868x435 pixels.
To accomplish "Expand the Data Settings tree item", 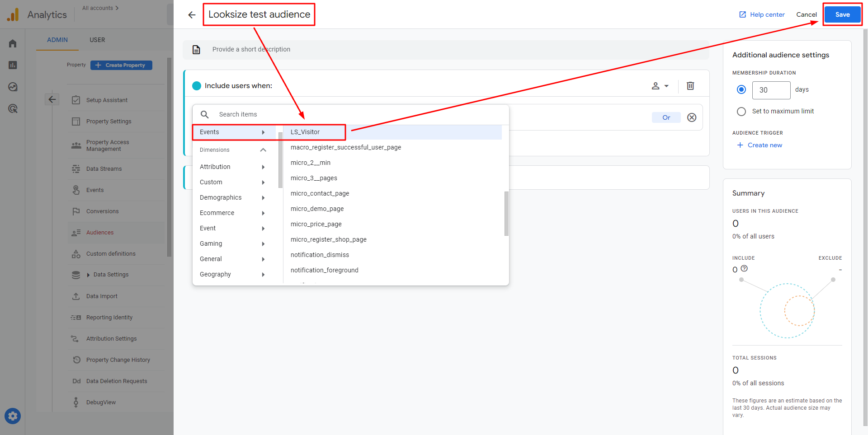I will pos(88,275).
